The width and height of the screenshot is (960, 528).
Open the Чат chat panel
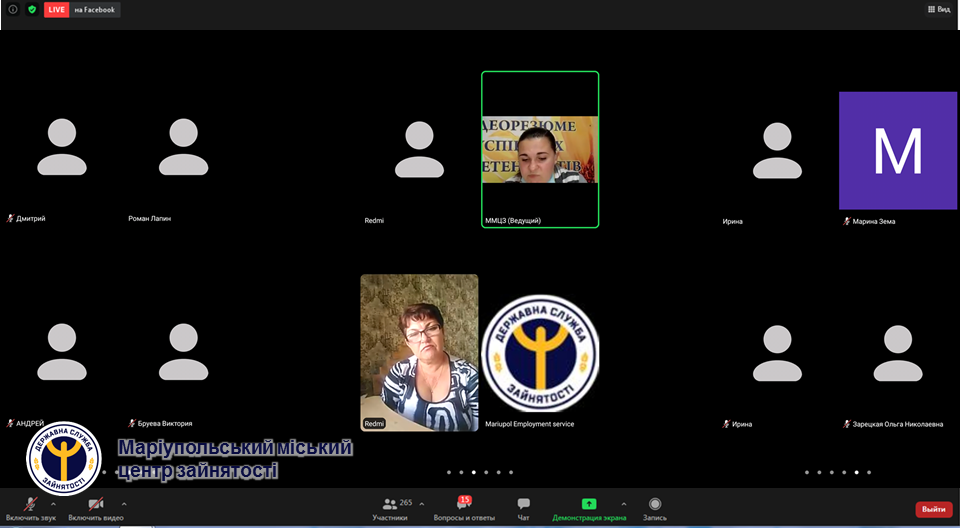pos(523,506)
